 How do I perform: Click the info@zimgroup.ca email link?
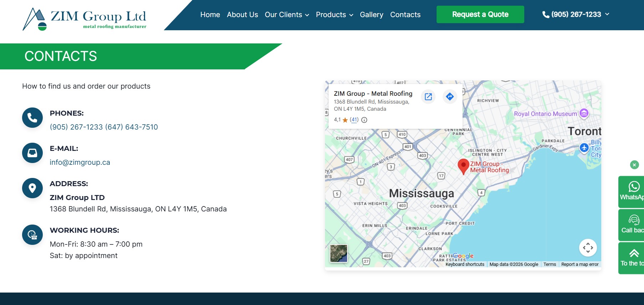coord(80,162)
